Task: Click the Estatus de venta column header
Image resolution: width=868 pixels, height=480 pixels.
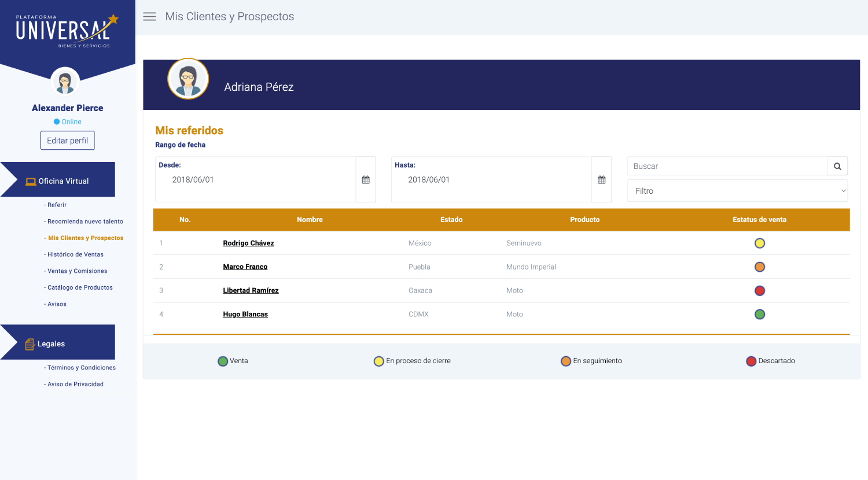Action: pos(759,220)
